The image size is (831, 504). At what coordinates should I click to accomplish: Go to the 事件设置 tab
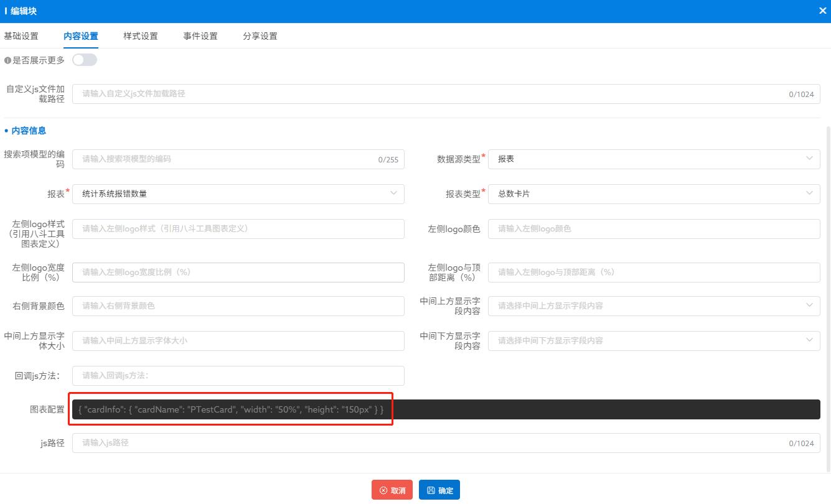(200, 36)
